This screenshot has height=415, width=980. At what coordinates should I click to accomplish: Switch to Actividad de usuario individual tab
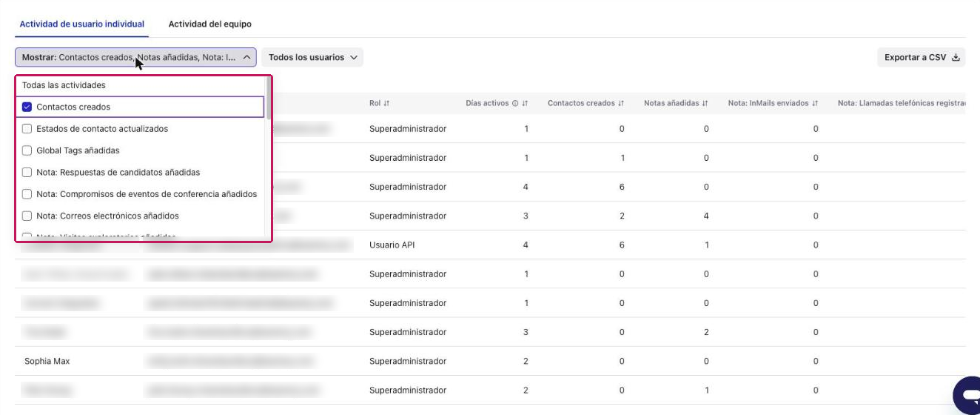coord(81,24)
